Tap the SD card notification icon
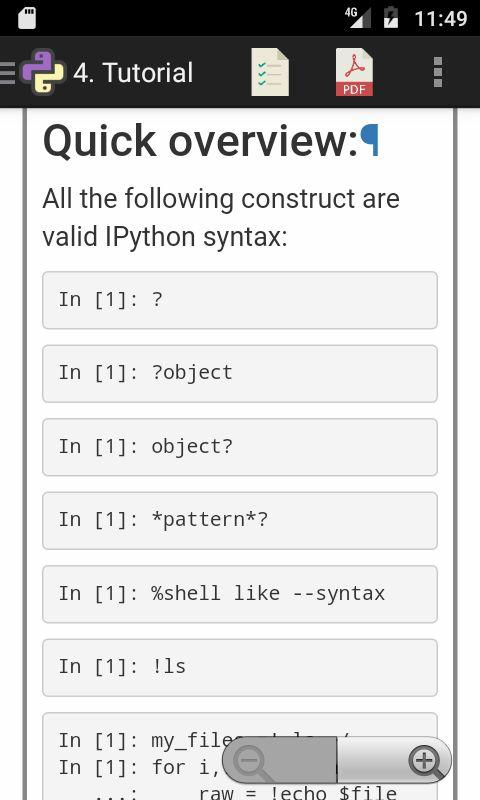Image resolution: width=480 pixels, height=800 pixels. click(27, 18)
